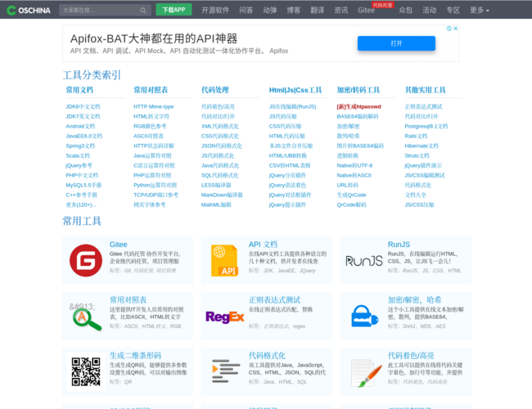
Task: Click the red 生成htpasswd link
Action: (x=358, y=106)
